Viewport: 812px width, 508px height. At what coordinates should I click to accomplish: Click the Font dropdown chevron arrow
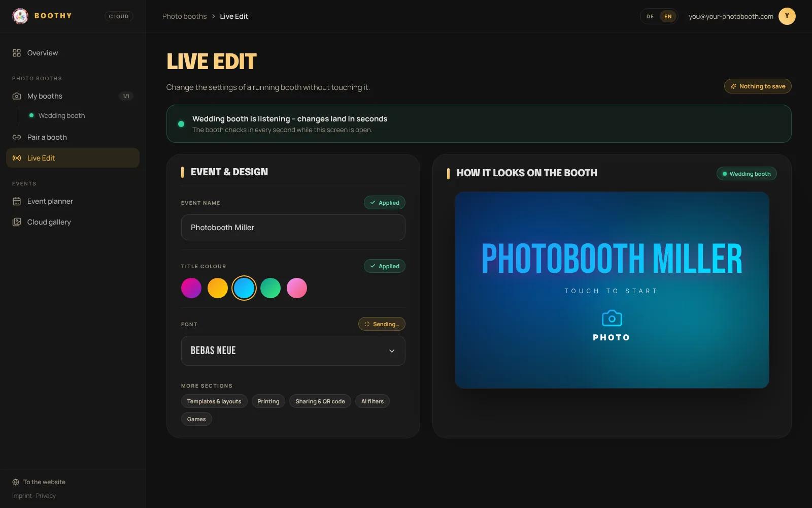click(x=392, y=351)
